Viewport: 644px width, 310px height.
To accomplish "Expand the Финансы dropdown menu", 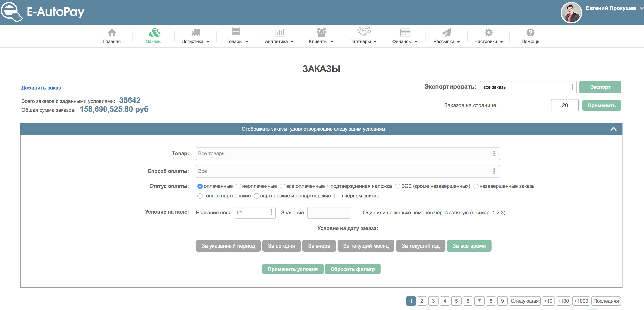I will tap(405, 41).
